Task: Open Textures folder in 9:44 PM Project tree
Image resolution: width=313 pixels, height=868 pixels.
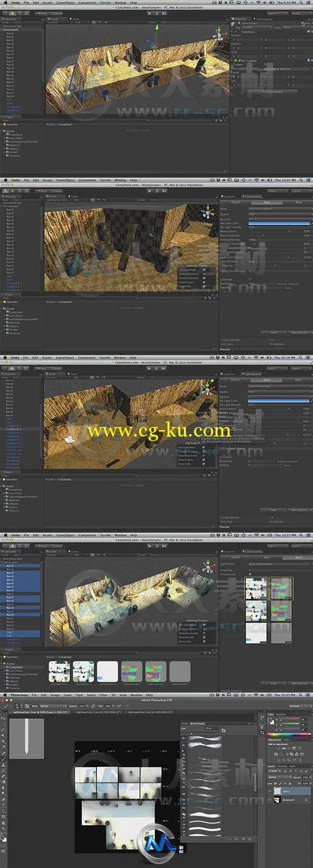Action: [15, 156]
